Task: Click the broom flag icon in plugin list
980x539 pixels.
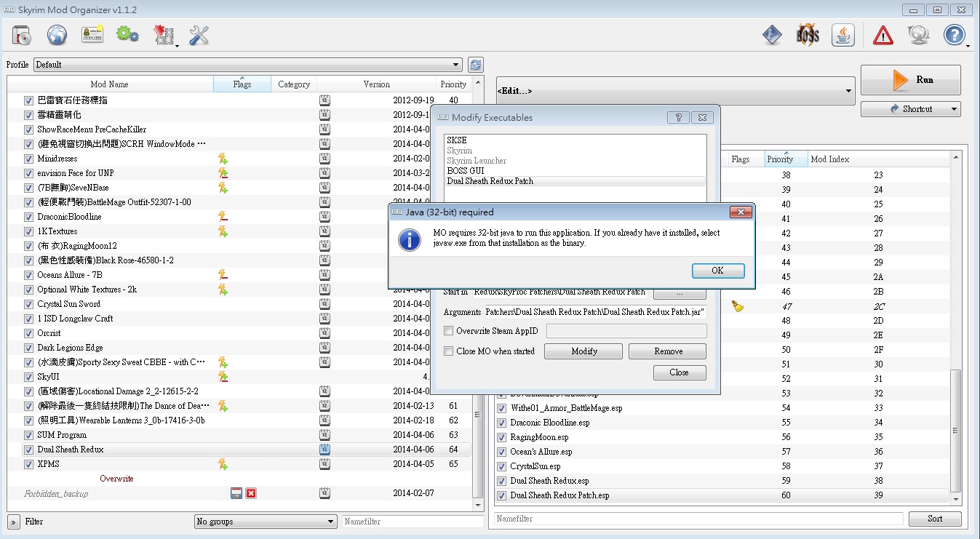Action: click(x=738, y=307)
